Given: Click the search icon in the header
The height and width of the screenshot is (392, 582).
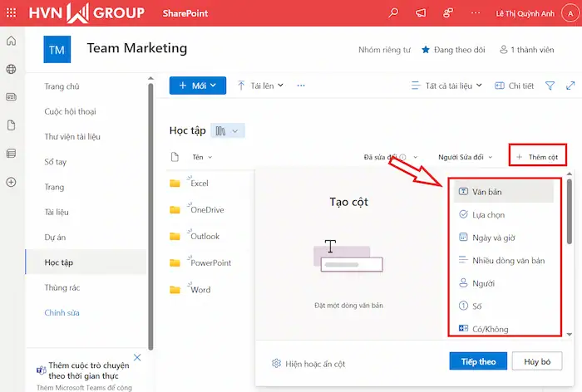Looking at the screenshot, I should point(394,13).
